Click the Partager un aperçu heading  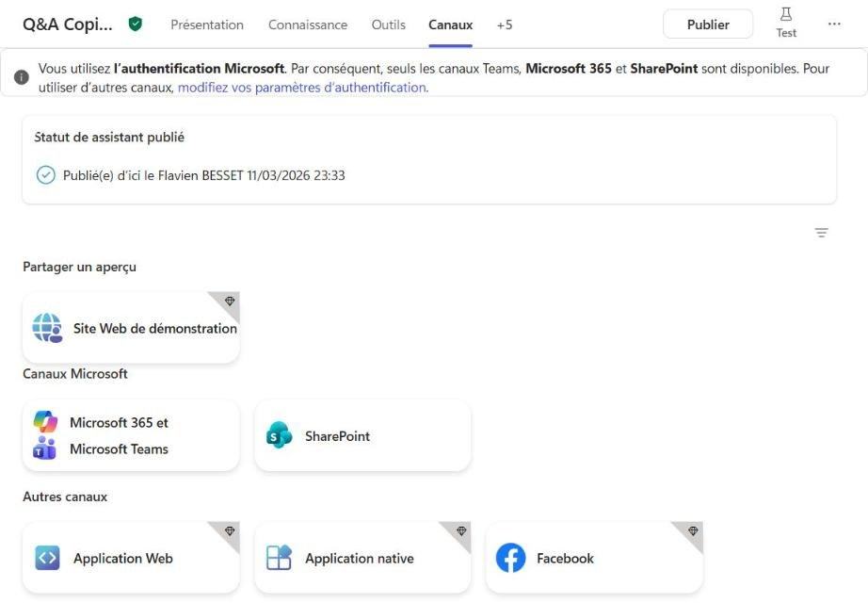(79, 268)
